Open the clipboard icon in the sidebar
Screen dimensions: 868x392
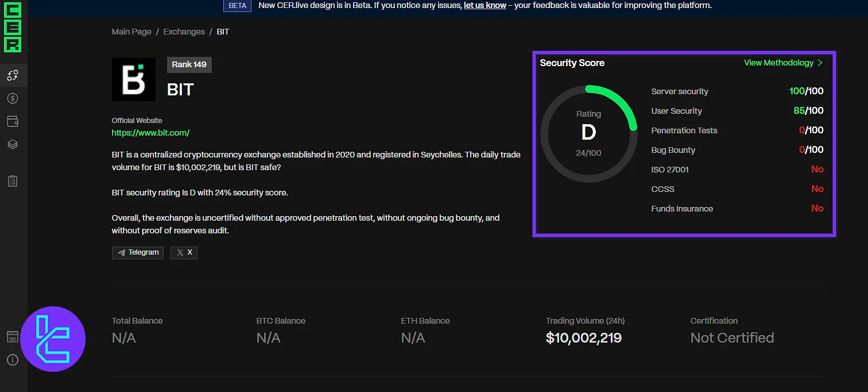click(x=13, y=181)
